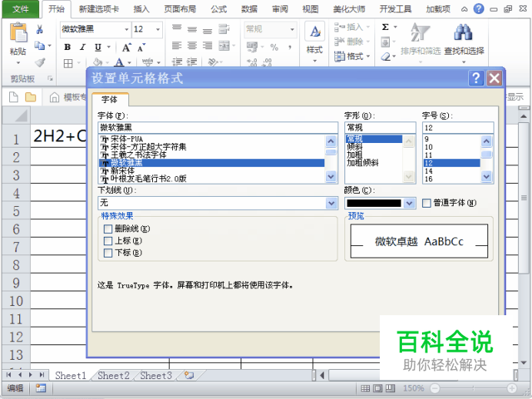The height and width of the screenshot is (399, 532).
Task: Toggle Italic formatting in ribbon
Action: [x=82, y=47]
